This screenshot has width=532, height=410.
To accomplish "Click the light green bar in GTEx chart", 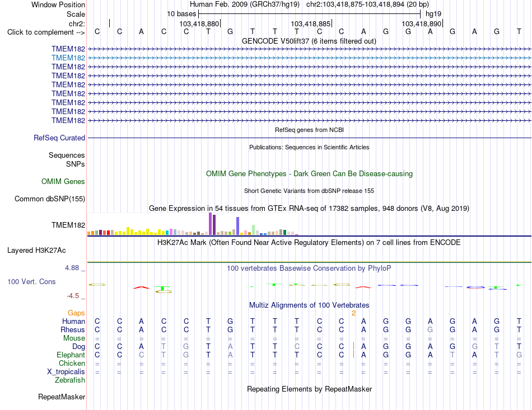I will point(254,230).
